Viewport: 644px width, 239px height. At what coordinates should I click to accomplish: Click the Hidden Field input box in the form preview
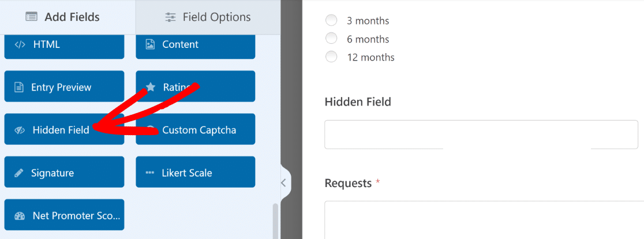click(481, 135)
